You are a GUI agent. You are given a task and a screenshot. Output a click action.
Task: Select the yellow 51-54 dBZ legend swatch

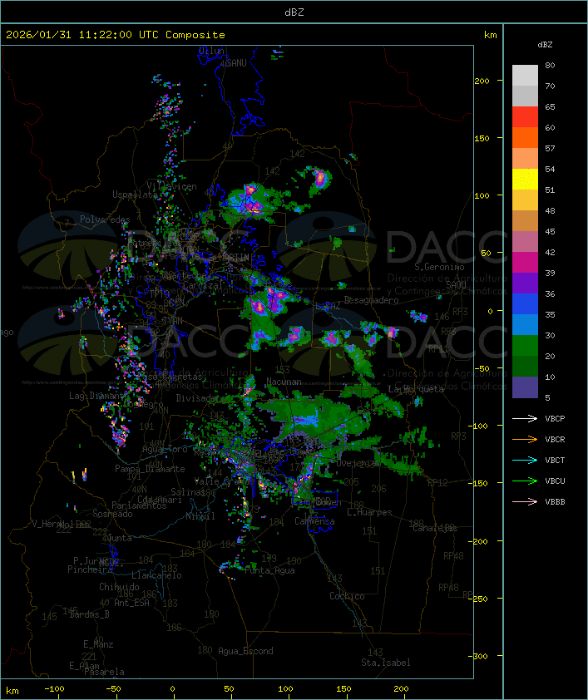(x=525, y=180)
